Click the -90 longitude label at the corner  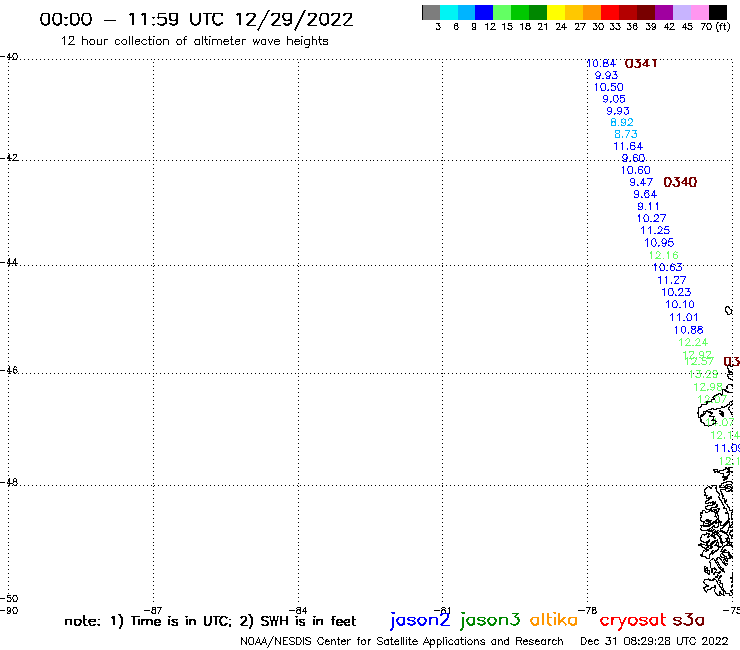tap(9, 610)
